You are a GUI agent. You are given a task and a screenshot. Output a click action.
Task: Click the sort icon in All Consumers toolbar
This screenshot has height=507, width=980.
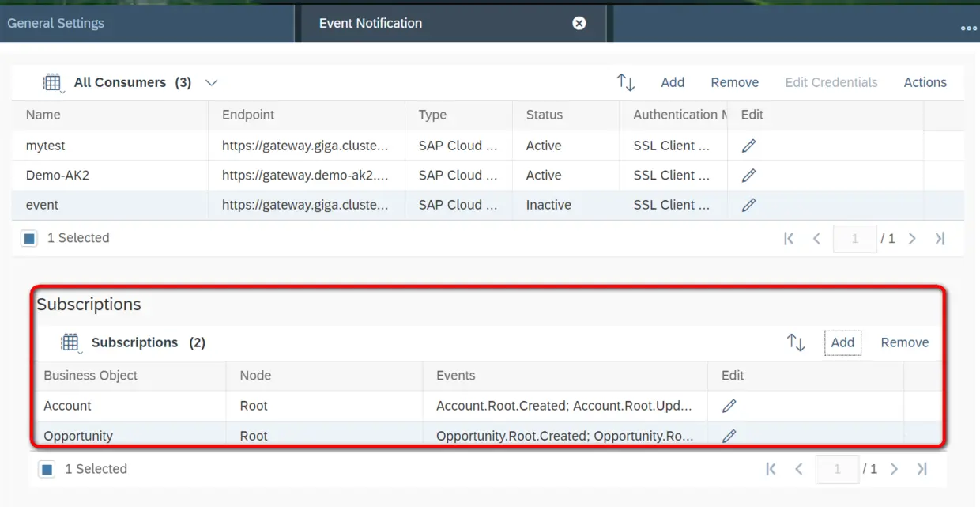tap(625, 82)
